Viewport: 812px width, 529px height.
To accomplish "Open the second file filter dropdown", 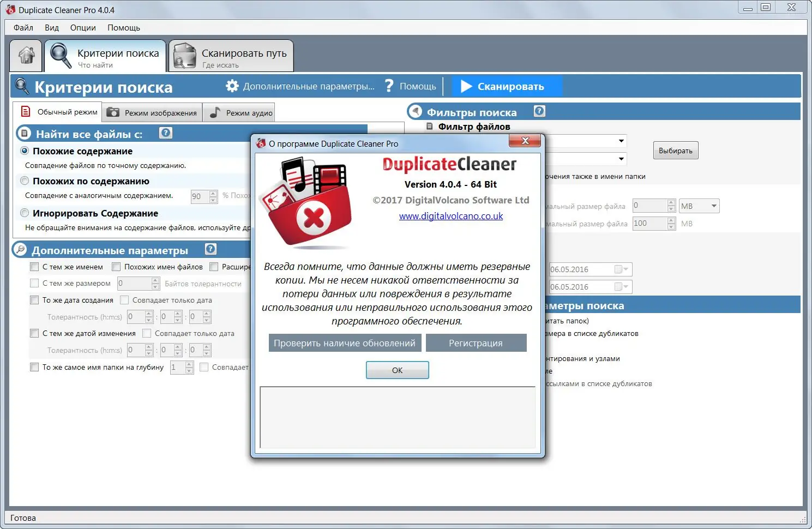I will click(621, 159).
